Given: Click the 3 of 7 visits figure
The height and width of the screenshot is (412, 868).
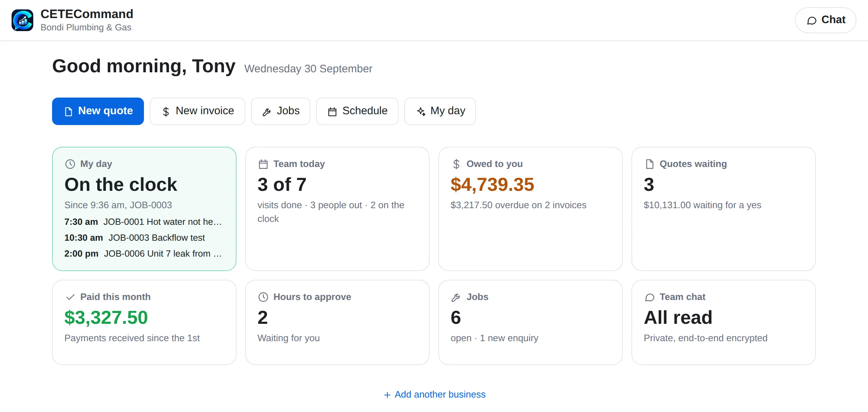Looking at the screenshot, I should coord(282,184).
